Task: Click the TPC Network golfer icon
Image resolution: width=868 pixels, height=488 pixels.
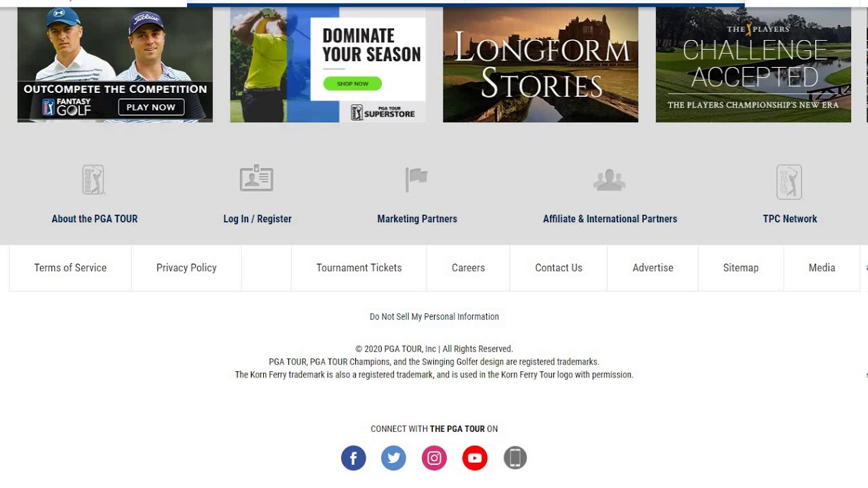Action: point(789,182)
